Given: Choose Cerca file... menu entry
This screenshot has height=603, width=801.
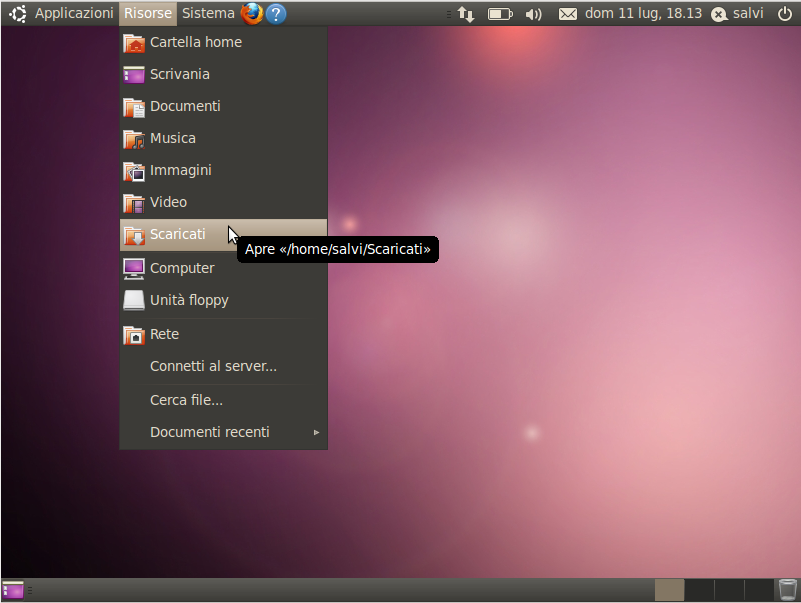Looking at the screenshot, I should click(x=223, y=400).
